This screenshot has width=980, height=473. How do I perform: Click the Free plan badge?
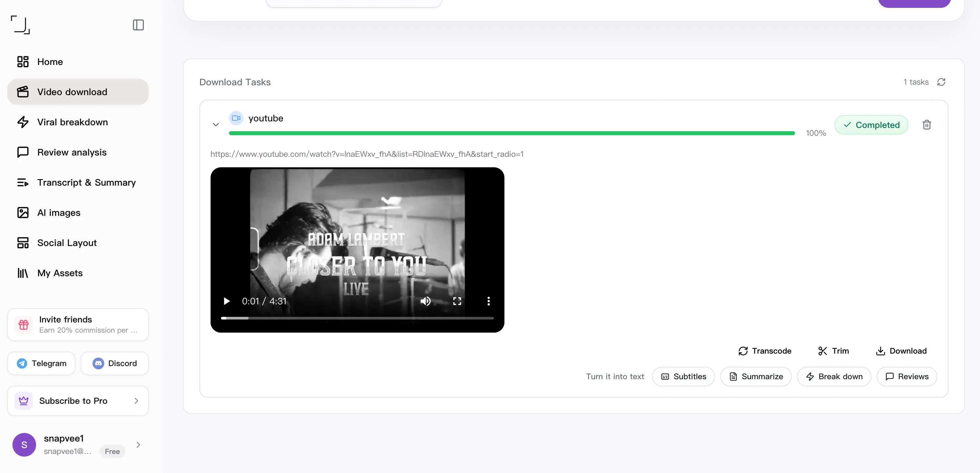point(112,451)
